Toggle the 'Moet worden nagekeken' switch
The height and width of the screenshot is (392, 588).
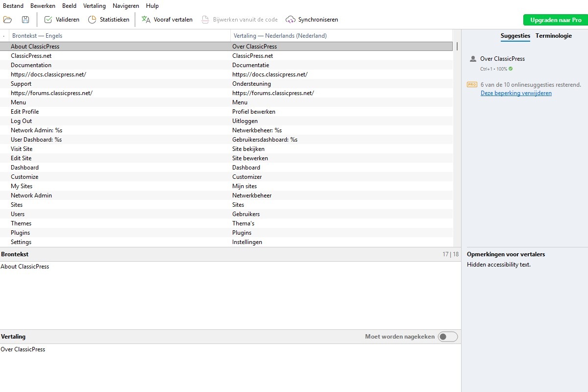(x=447, y=337)
